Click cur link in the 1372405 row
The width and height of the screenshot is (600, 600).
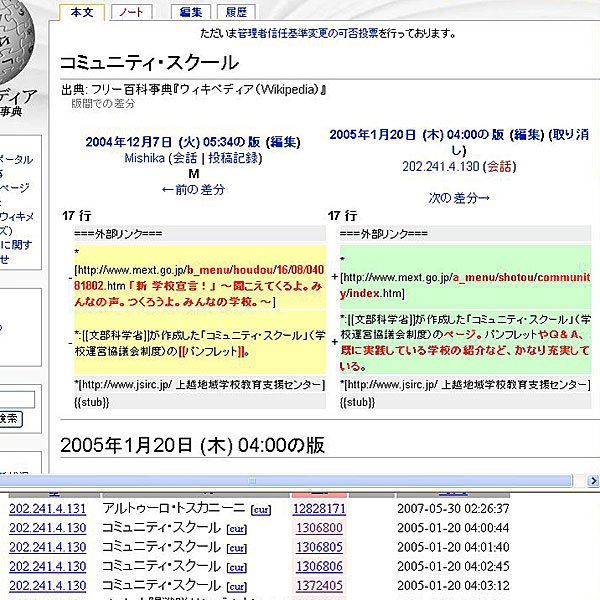point(237,586)
